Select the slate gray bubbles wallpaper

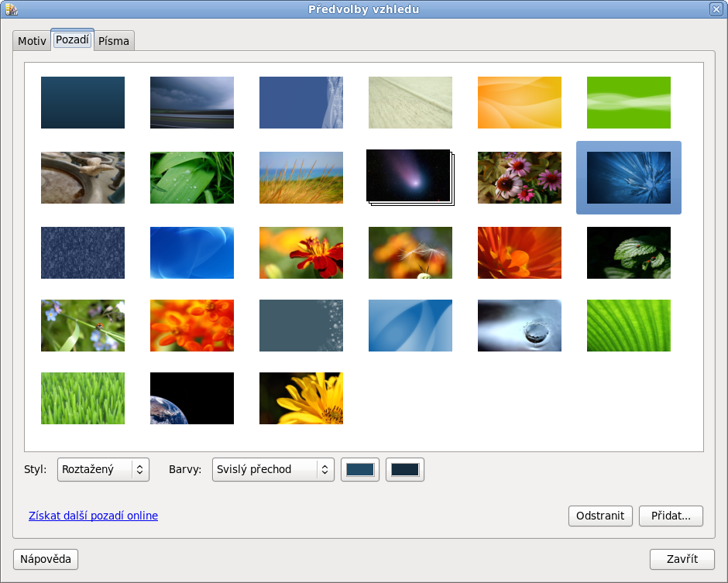tap(300, 325)
